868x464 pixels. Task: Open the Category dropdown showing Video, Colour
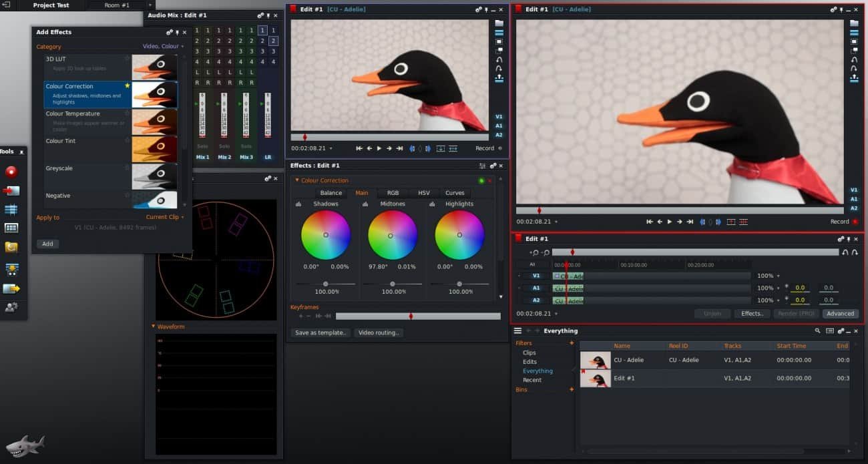coord(164,47)
